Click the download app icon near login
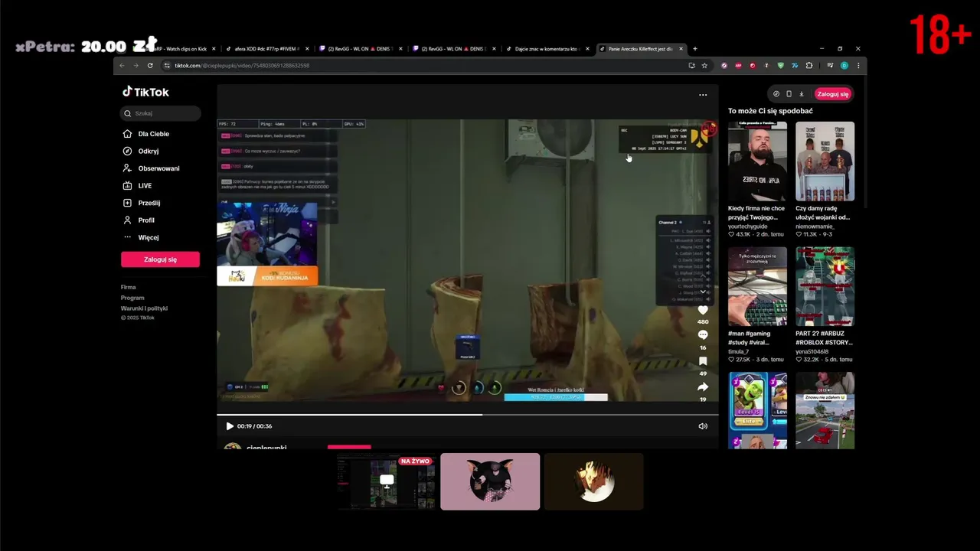Image resolution: width=980 pixels, height=551 pixels. [802, 94]
